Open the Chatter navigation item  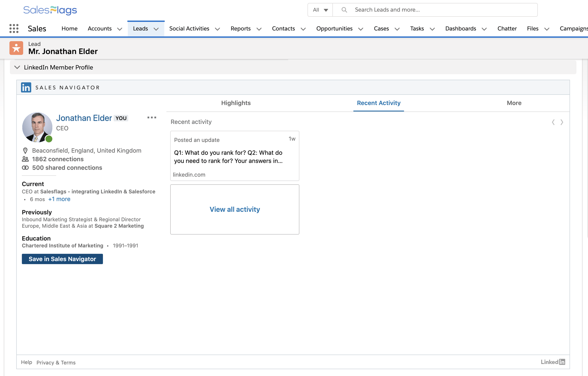tap(507, 28)
